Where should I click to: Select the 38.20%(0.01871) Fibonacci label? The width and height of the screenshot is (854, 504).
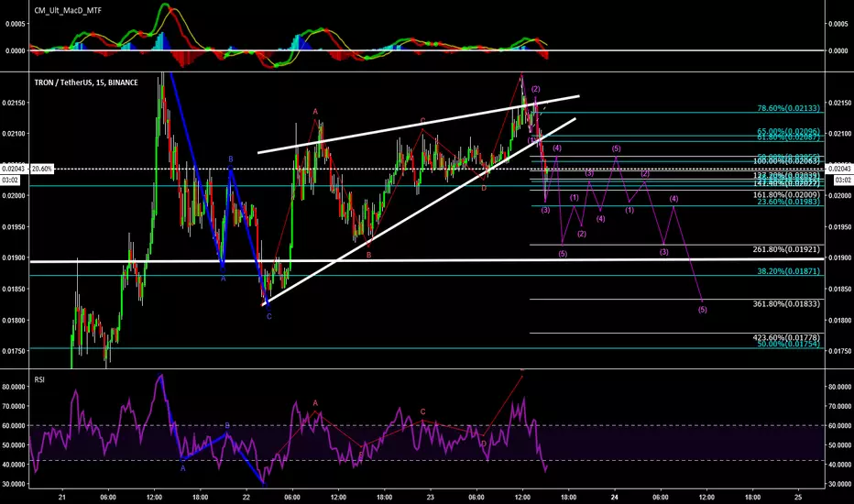[x=788, y=271]
